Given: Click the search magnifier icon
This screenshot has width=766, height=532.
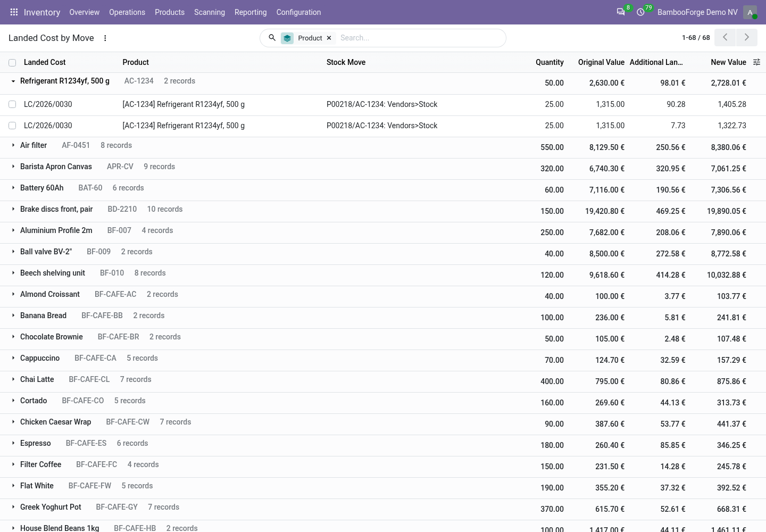Looking at the screenshot, I should tap(272, 38).
